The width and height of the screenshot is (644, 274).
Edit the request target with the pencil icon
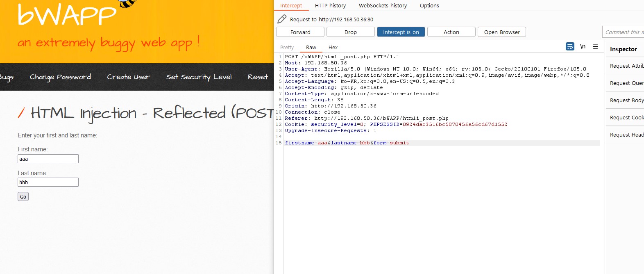coord(282,19)
